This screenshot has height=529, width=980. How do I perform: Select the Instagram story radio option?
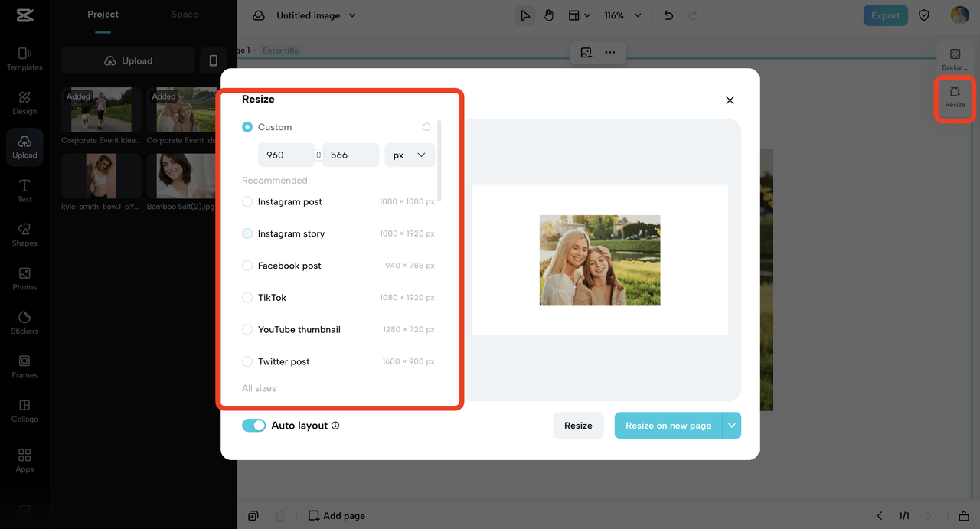(x=247, y=233)
